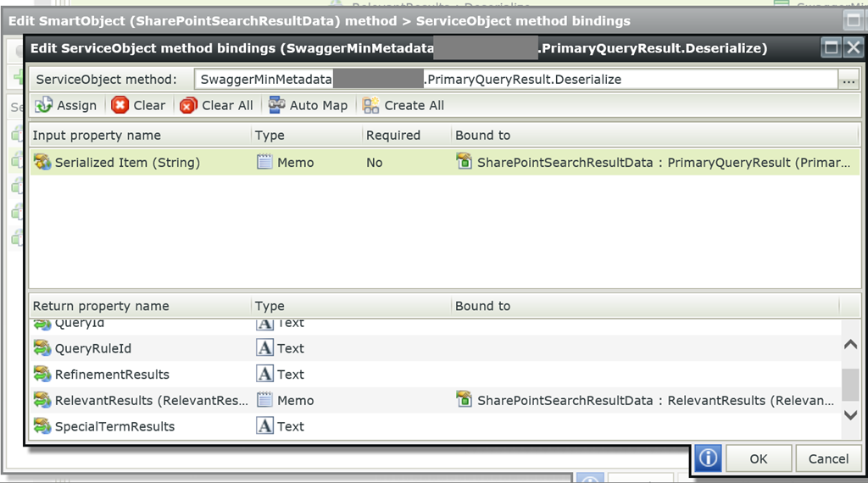Click OK to confirm bindings
Viewport: 868px width, 483px height.
[759, 458]
